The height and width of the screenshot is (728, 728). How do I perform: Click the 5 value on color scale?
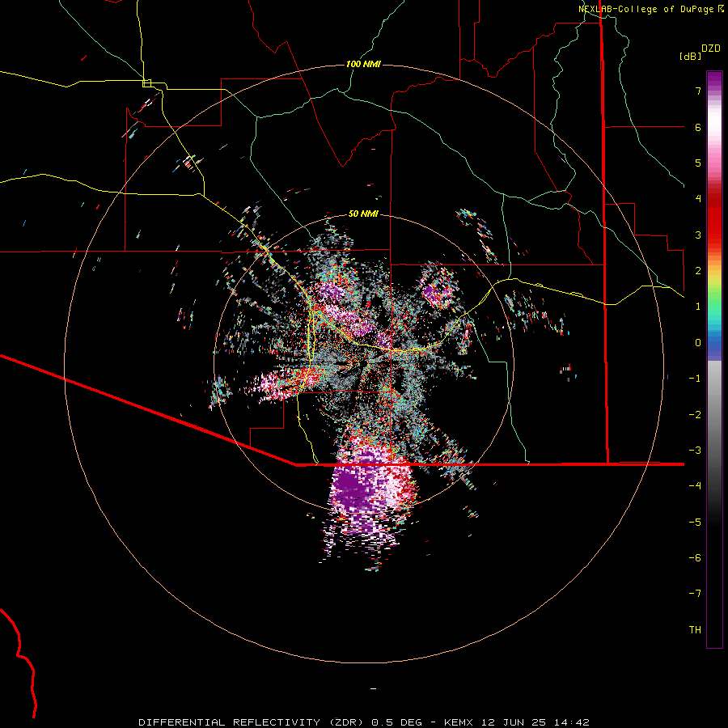click(698, 163)
